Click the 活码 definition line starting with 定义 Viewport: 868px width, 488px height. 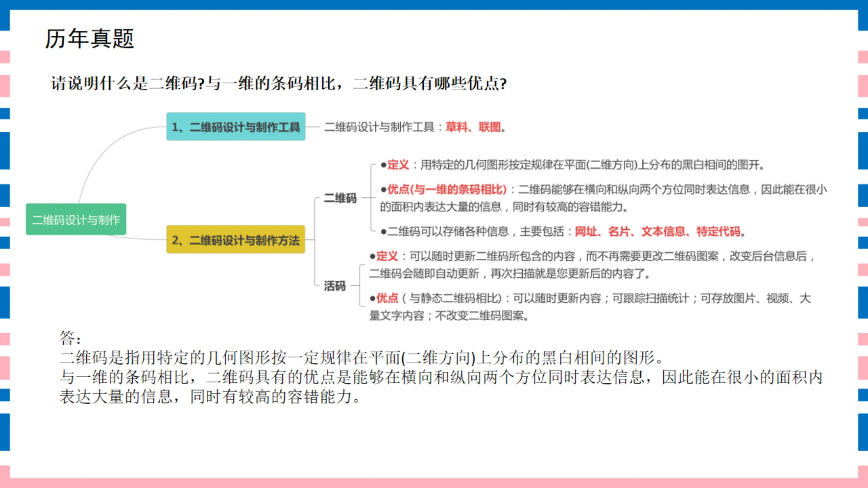click(x=592, y=256)
